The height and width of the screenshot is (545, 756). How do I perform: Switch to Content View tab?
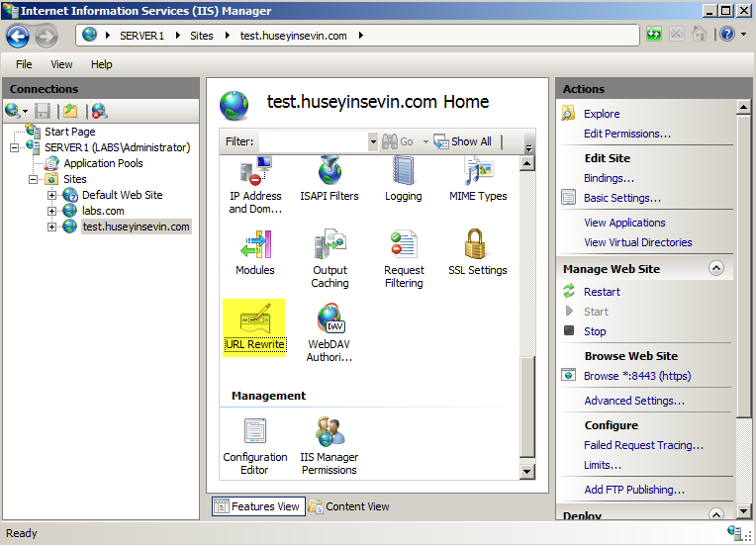[x=349, y=506]
